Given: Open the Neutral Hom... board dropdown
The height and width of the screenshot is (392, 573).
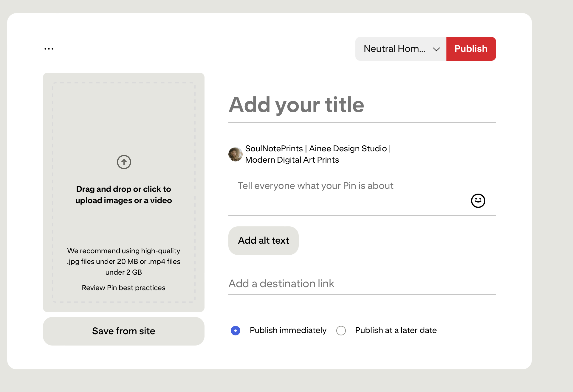Looking at the screenshot, I should (x=401, y=49).
